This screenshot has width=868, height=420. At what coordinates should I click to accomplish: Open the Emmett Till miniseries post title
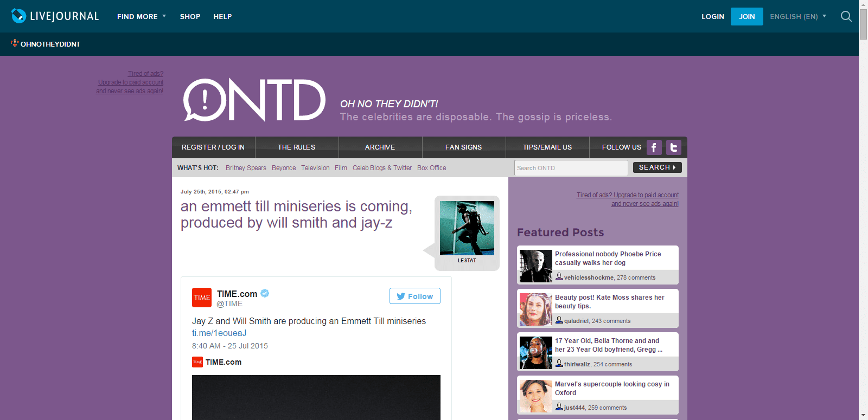pyautogui.click(x=296, y=215)
